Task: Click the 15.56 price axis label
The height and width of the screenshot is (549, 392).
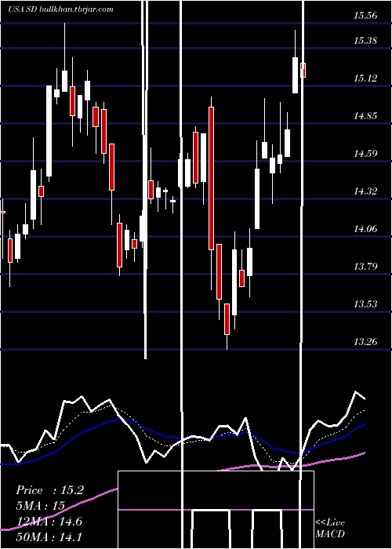Action: click(365, 16)
